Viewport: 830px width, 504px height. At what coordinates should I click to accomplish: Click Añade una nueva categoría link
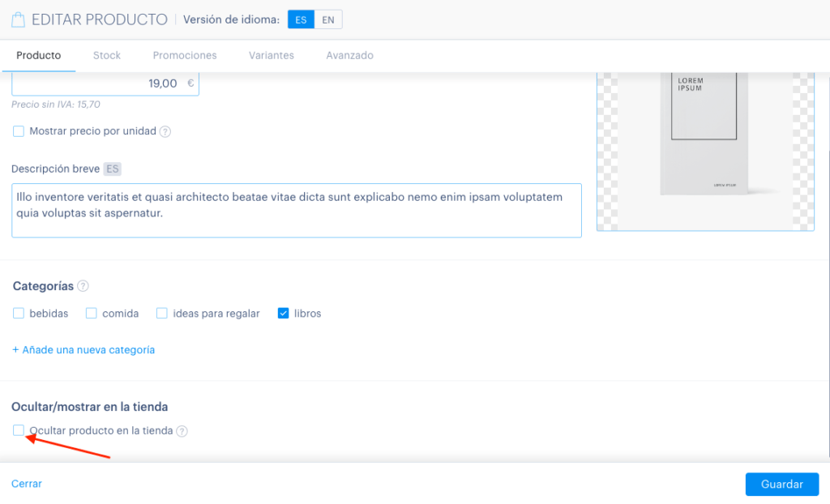click(x=83, y=350)
